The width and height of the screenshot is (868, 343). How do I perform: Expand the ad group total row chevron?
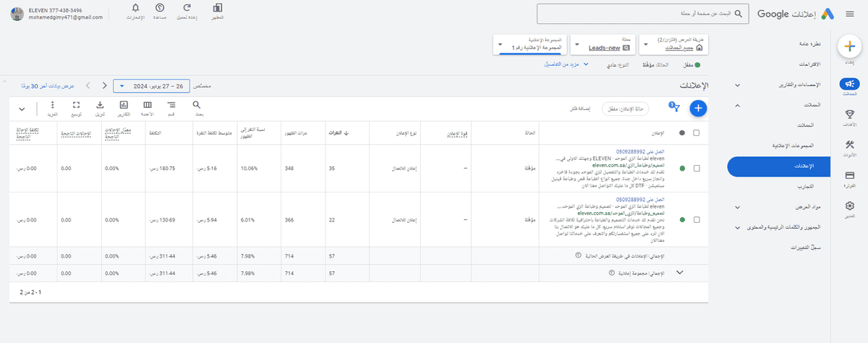click(679, 273)
